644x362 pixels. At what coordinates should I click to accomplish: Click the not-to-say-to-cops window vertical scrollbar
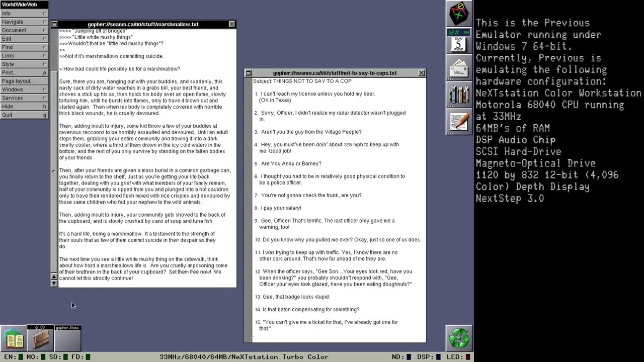(249, 210)
